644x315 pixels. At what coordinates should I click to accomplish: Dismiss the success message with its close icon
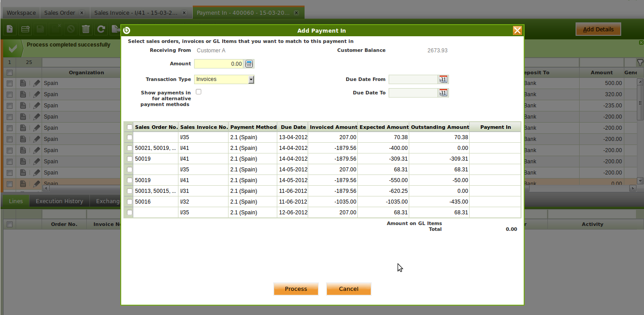(x=641, y=43)
